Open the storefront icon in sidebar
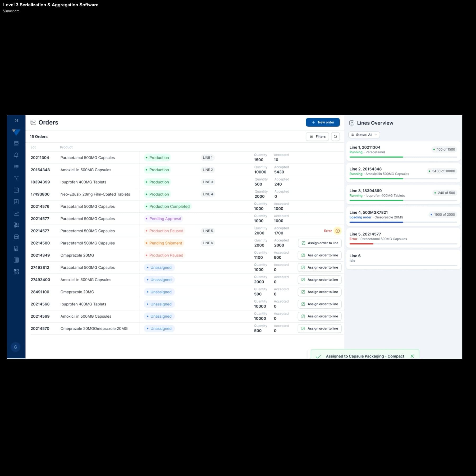The height and width of the screenshot is (476, 476). 16,237
